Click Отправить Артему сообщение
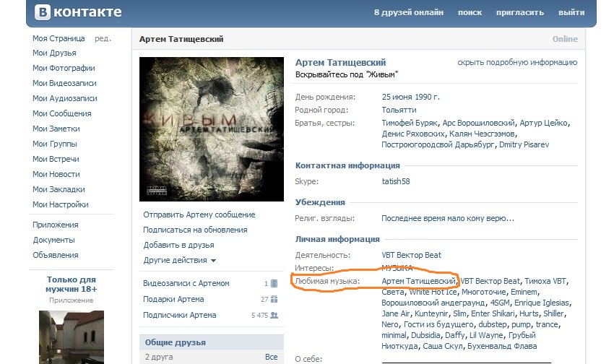Image resolution: width=614 pixels, height=364 pixels. pyautogui.click(x=199, y=214)
